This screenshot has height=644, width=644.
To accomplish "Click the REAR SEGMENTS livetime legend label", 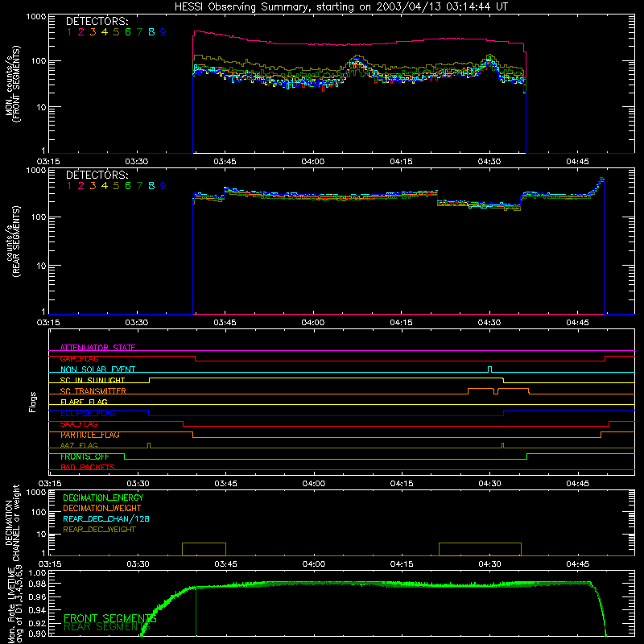I will click(107, 627).
